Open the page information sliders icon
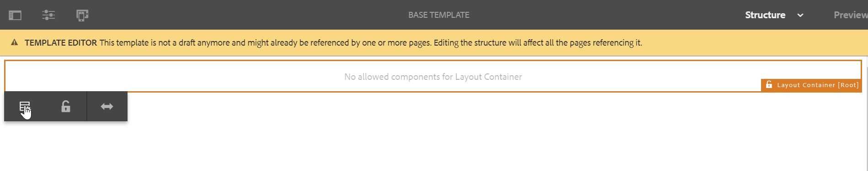Viewport: 868px width, 171px height. (x=48, y=15)
